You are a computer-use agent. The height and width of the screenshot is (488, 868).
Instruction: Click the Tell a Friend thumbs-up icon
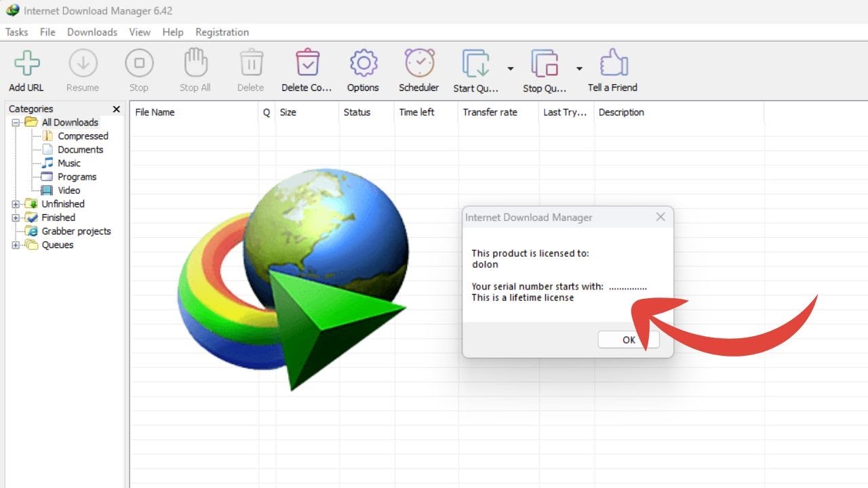pyautogui.click(x=613, y=63)
